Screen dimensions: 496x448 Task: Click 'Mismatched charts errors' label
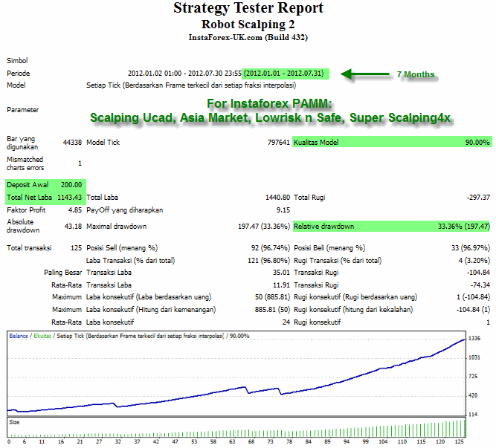(25, 163)
